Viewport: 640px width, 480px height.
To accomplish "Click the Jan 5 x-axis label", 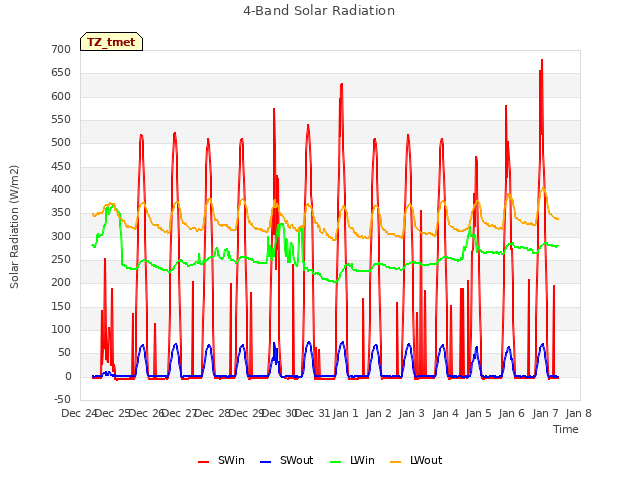I will point(479,413).
